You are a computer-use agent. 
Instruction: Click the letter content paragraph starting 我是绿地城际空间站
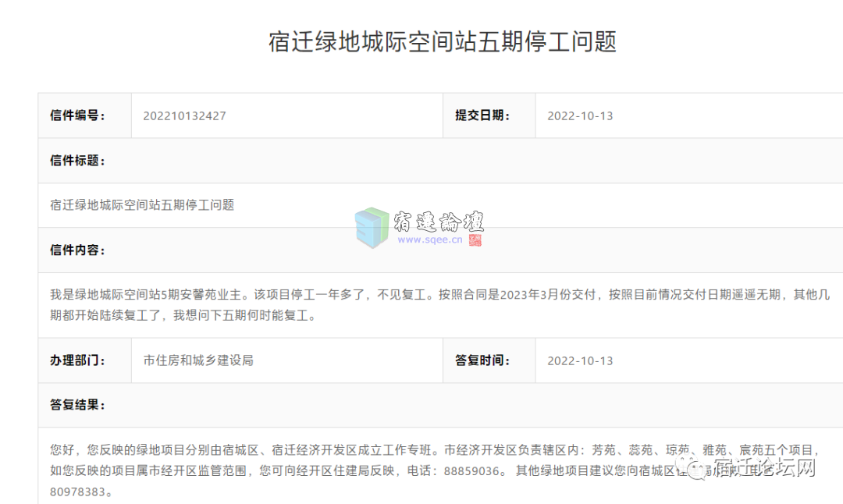tap(439, 304)
